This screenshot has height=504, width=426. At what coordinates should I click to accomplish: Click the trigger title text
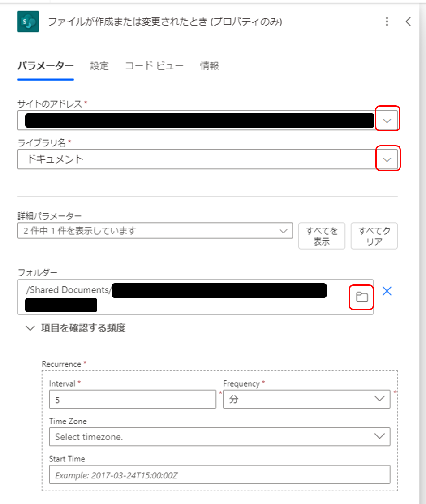click(165, 22)
